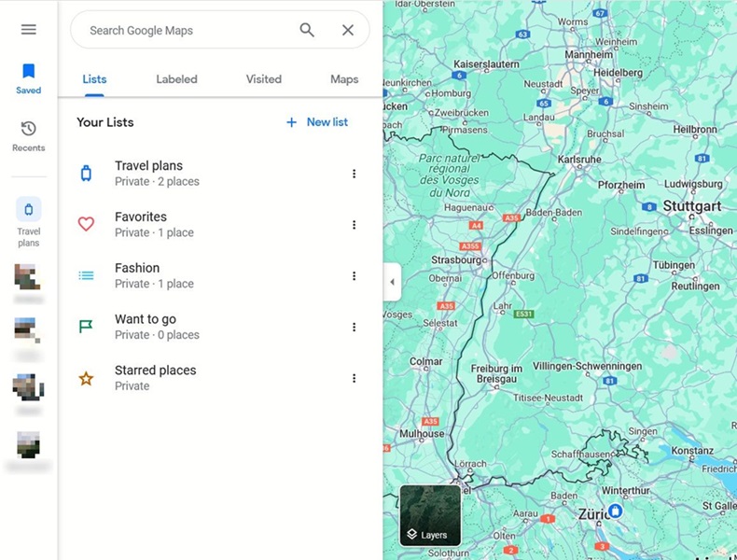This screenshot has height=560, width=737.
Task: Click Parc naturel régional des Vosges label
Action: point(449,175)
